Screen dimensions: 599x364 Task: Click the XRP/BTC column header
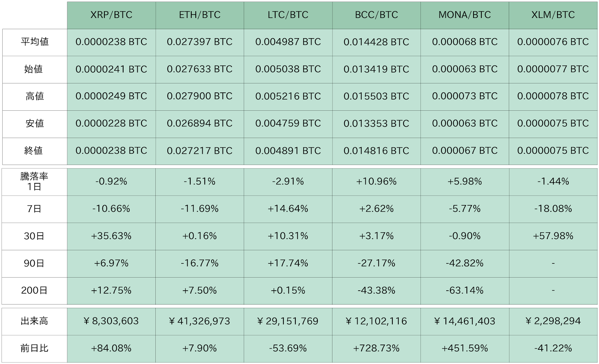[x=111, y=15]
